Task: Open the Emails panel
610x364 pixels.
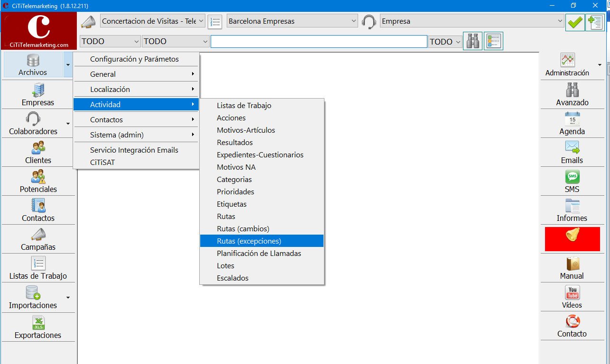Action: click(573, 152)
